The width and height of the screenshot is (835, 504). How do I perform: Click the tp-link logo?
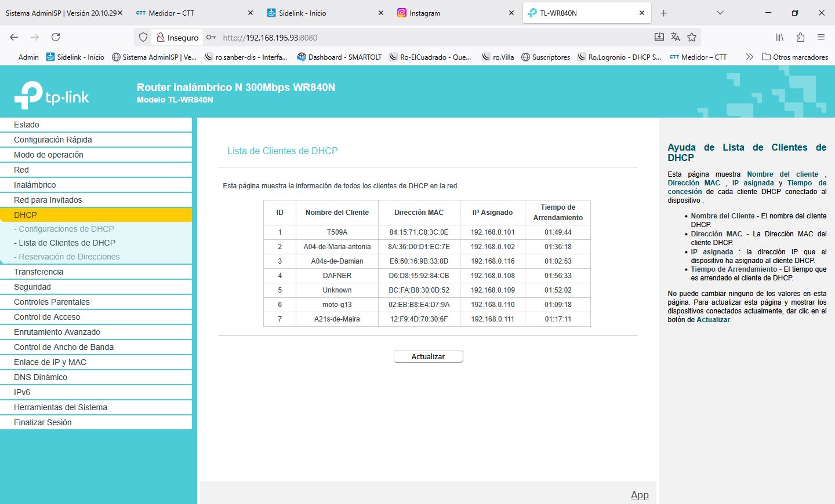click(x=52, y=95)
